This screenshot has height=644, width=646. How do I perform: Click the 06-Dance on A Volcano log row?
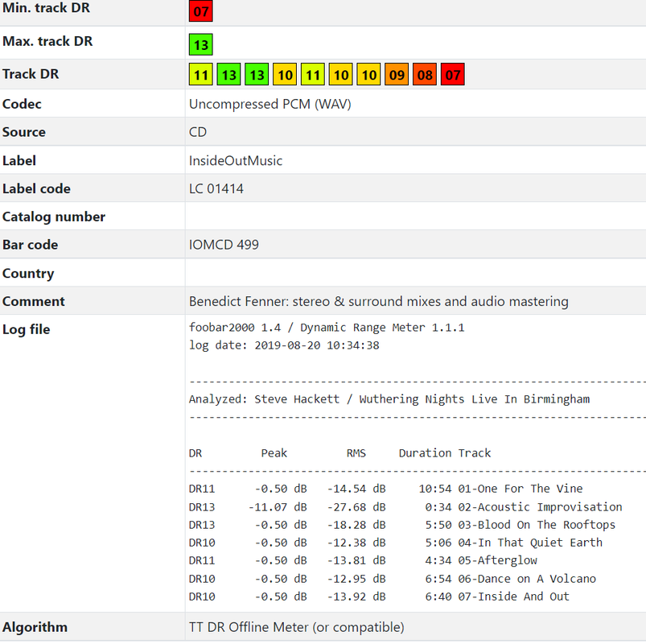click(x=393, y=579)
